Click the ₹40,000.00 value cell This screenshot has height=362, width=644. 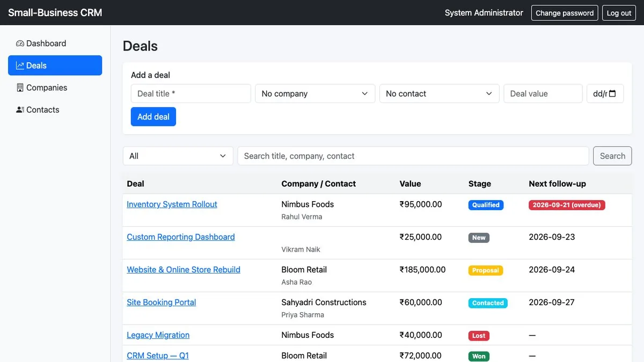(x=421, y=335)
